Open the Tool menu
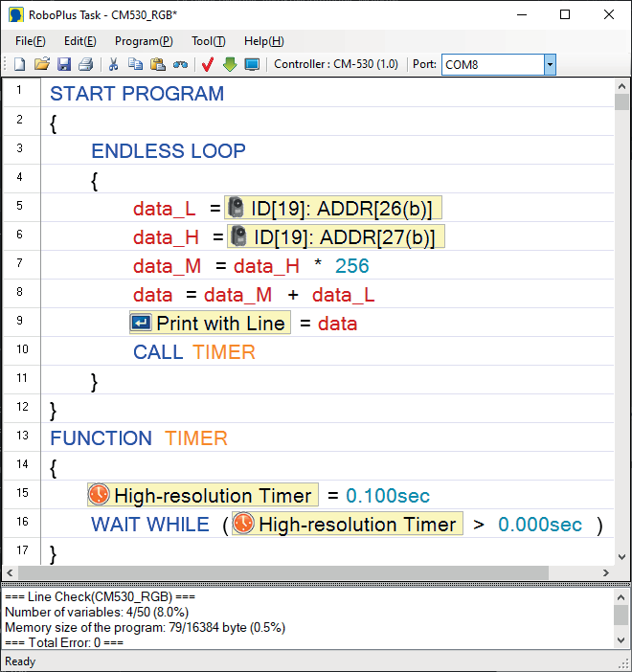The width and height of the screenshot is (632, 672). (208, 41)
